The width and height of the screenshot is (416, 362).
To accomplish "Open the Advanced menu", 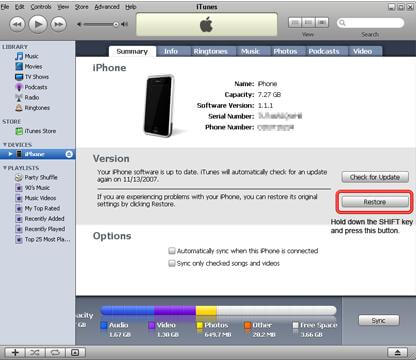I will (x=107, y=7).
